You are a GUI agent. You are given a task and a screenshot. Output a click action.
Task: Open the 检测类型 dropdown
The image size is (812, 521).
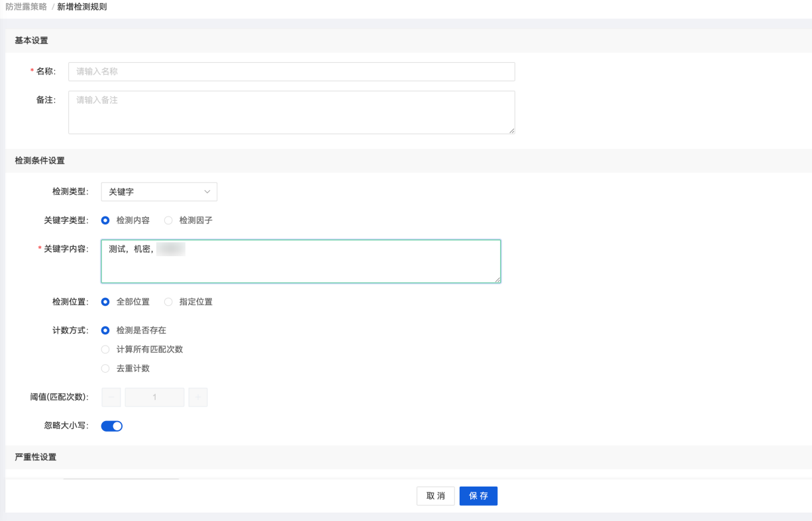click(x=159, y=191)
